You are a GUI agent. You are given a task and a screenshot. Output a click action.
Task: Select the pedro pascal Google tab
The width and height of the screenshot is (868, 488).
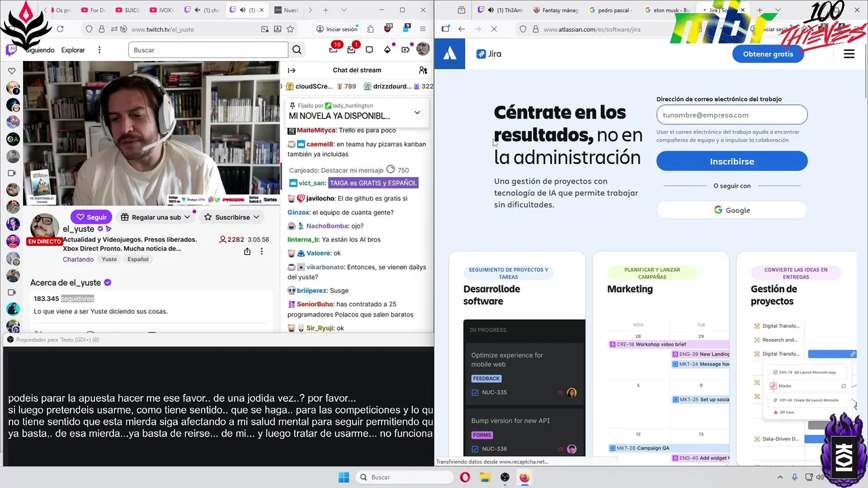[612, 10]
